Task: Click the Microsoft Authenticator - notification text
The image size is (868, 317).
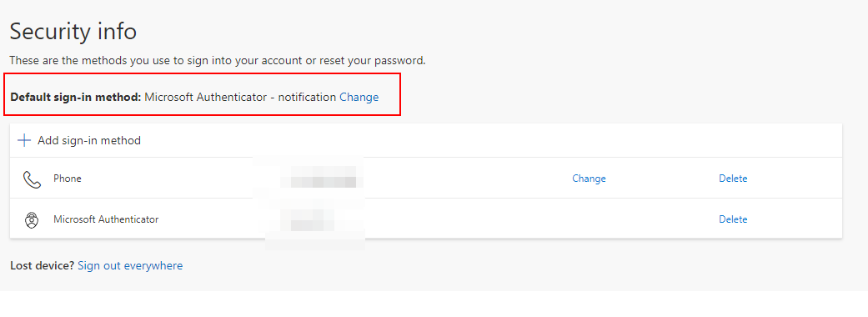Action: point(240,97)
